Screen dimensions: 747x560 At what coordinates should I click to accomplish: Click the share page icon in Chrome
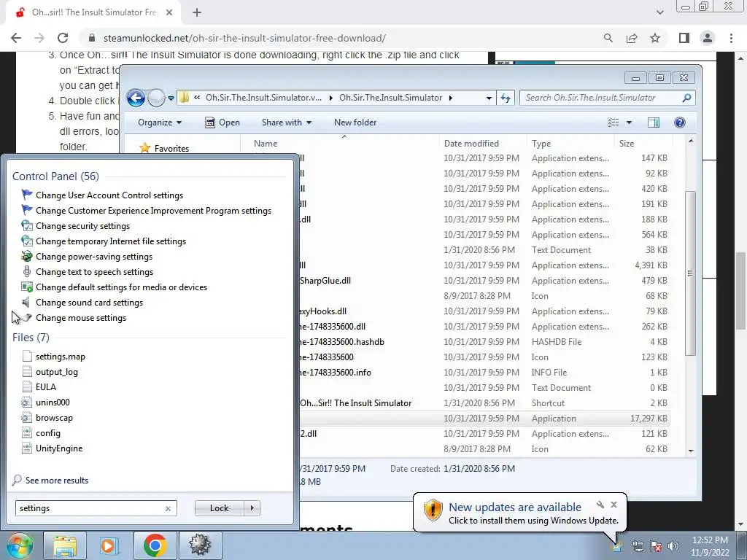[x=632, y=38]
